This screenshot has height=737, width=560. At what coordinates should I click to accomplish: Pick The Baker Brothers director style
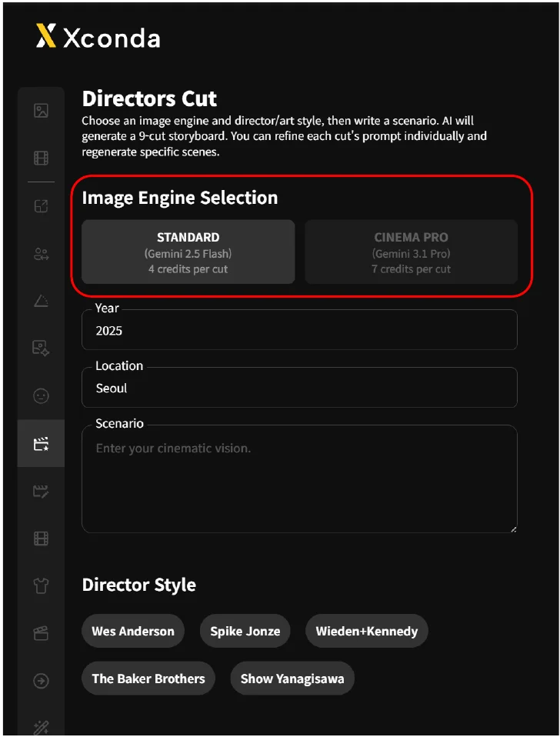point(148,679)
